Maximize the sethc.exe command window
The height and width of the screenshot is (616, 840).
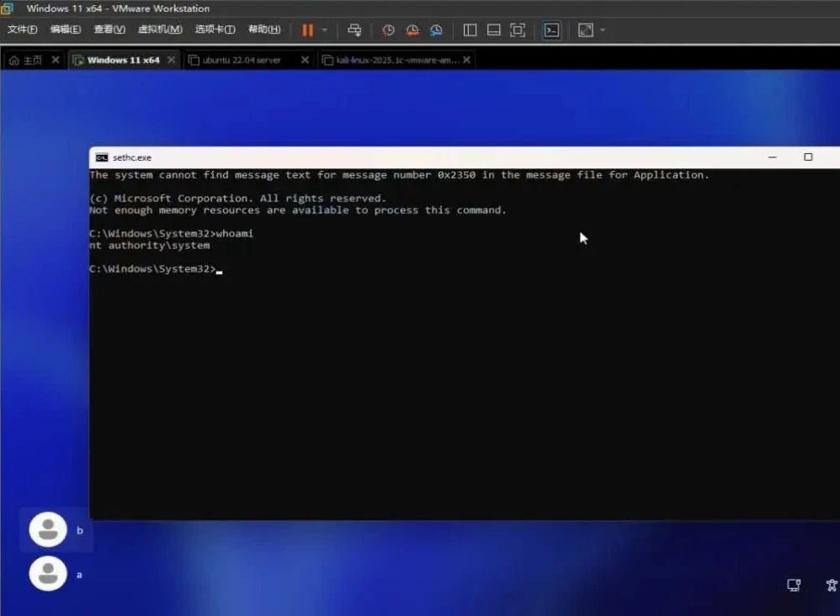tap(808, 157)
